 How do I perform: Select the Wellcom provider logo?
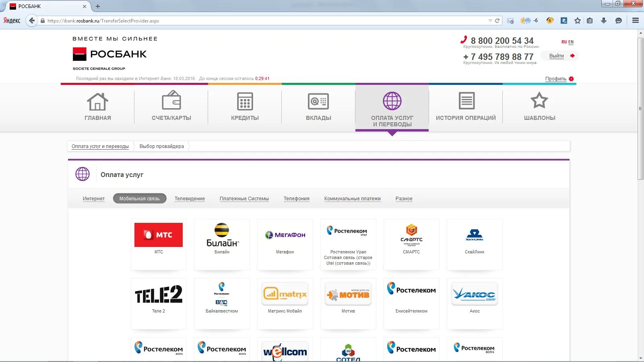pyautogui.click(x=285, y=352)
